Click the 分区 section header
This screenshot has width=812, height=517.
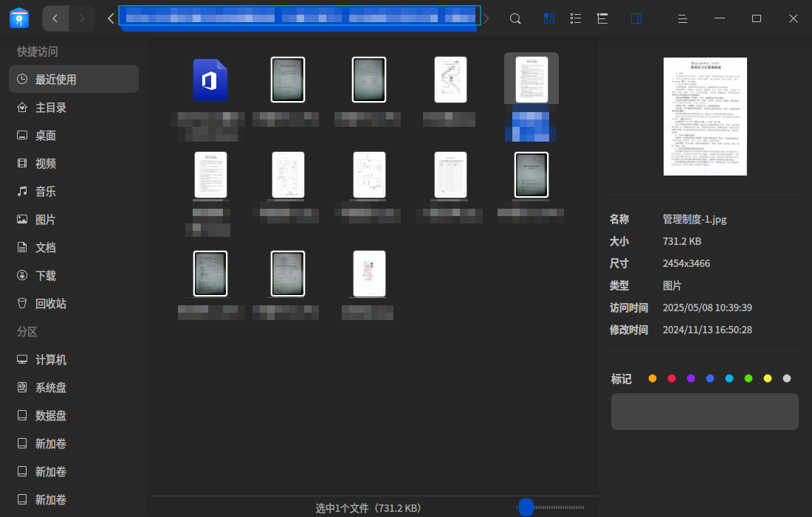tap(27, 331)
